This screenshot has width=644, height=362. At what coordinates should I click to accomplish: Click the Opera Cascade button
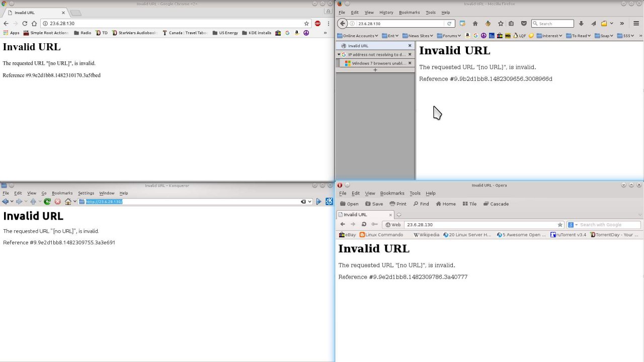pos(496,204)
